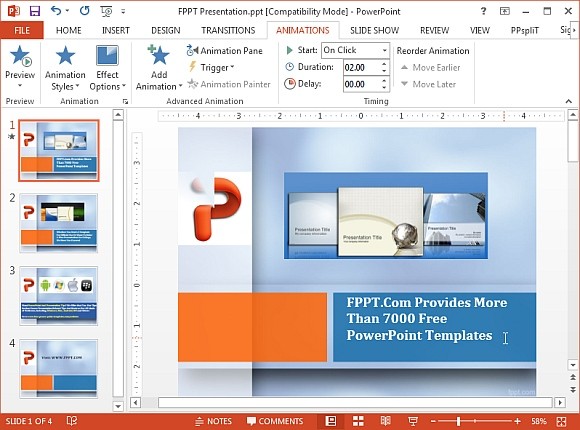Increase Duration with up spinner
The height and width of the screenshot is (430, 580).
pos(384,64)
